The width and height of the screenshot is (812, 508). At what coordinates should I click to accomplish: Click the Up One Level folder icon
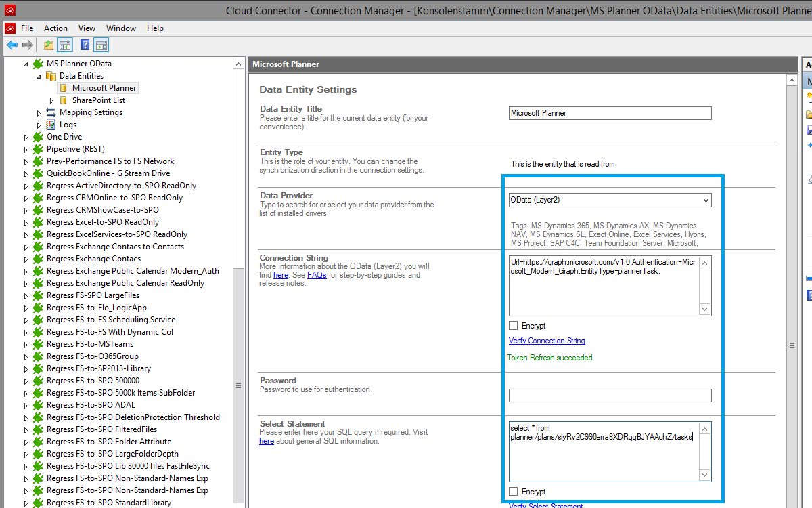click(49, 45)
